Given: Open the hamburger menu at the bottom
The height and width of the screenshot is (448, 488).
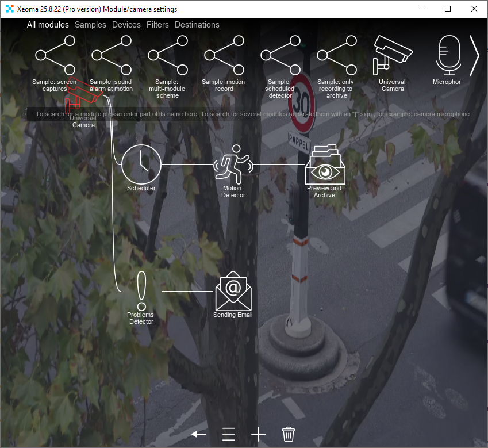Looking at the screenshot, I should pyautogui.click(x=228, y=434).
